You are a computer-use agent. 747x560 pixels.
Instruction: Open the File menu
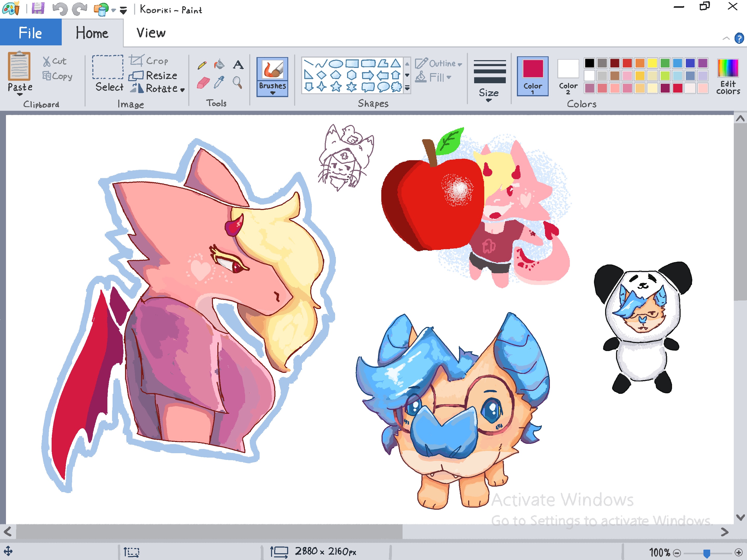point(30,33)
